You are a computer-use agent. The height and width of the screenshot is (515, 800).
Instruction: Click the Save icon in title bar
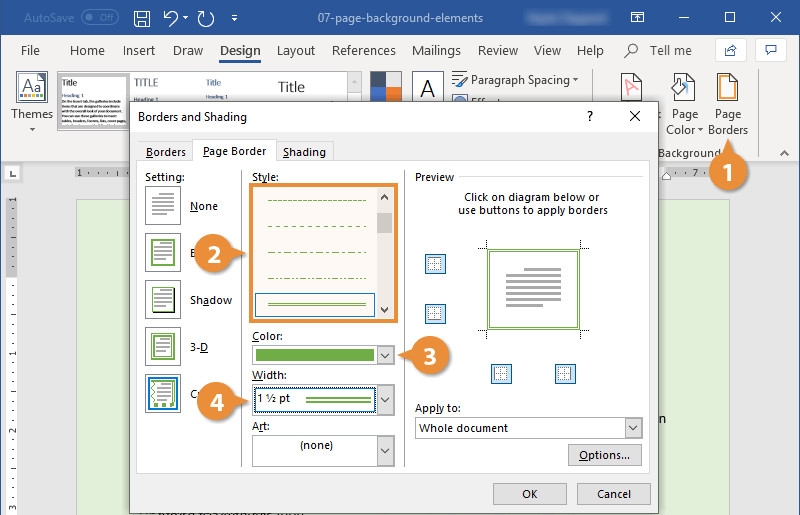click(142, 18)
